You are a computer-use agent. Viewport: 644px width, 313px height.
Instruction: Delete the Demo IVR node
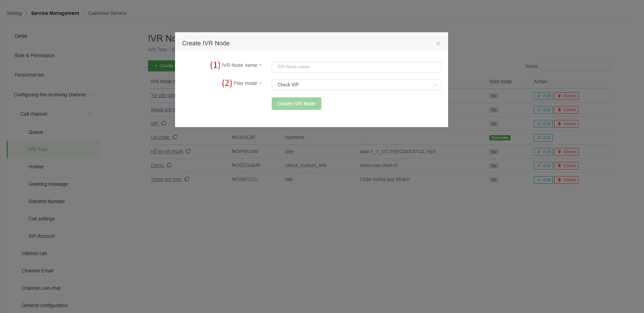coord(566,166)
